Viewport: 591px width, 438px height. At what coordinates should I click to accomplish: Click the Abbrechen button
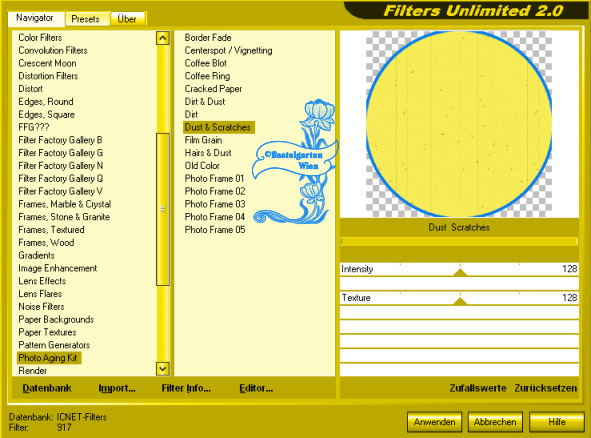pos(495,422)
